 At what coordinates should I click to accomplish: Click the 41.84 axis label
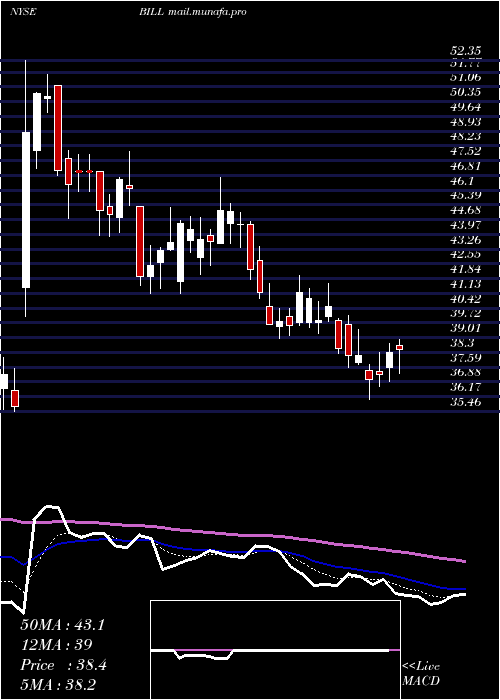click(x=465, y=269)
